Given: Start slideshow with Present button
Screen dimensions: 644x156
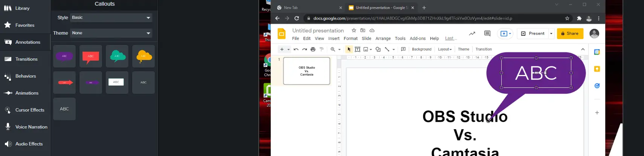Looking at the screenshot, I should click(x=533, y=34).
